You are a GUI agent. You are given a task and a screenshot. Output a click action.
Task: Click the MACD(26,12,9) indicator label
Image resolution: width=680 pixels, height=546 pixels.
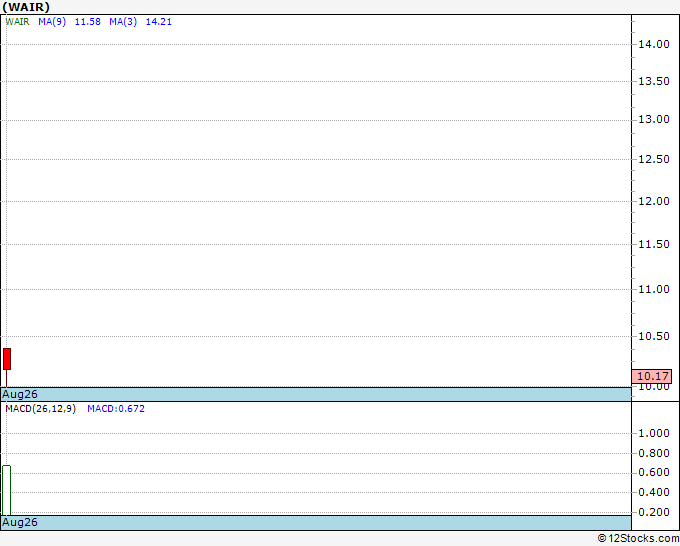41,409
